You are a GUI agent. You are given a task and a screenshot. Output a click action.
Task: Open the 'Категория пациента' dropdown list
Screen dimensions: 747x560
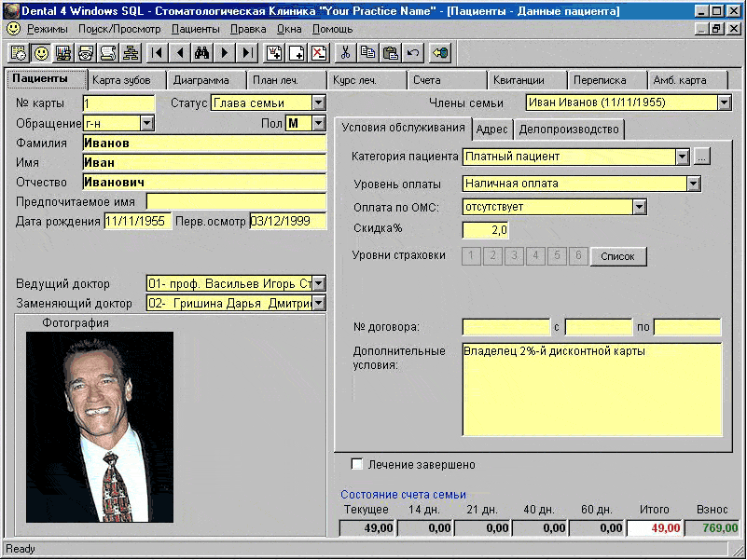682,157
